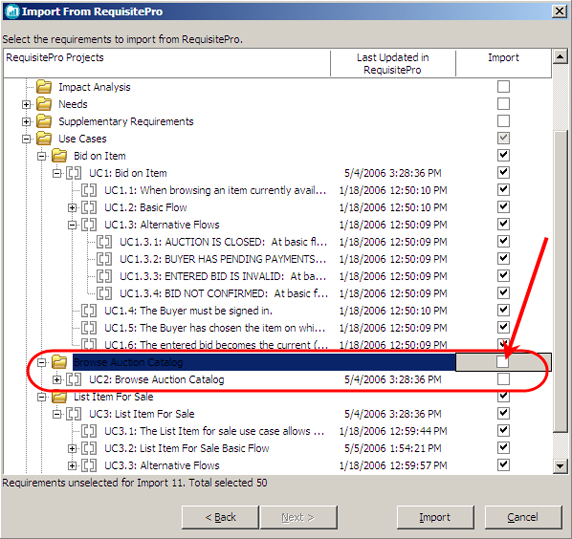Click requirement icon beside UC3.3: Alternative Flows
Image resolution: width=572 pixels, height=539 pixels.
click(x=89, y=465)
